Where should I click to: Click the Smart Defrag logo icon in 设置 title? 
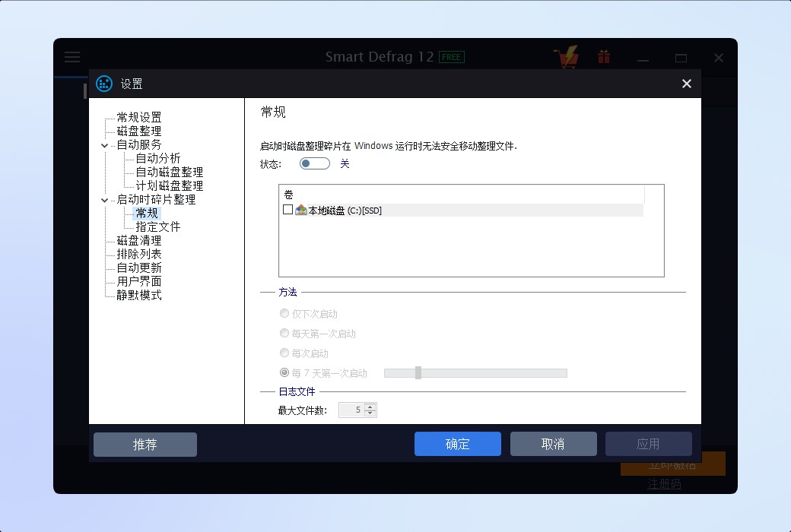point(104,84)
